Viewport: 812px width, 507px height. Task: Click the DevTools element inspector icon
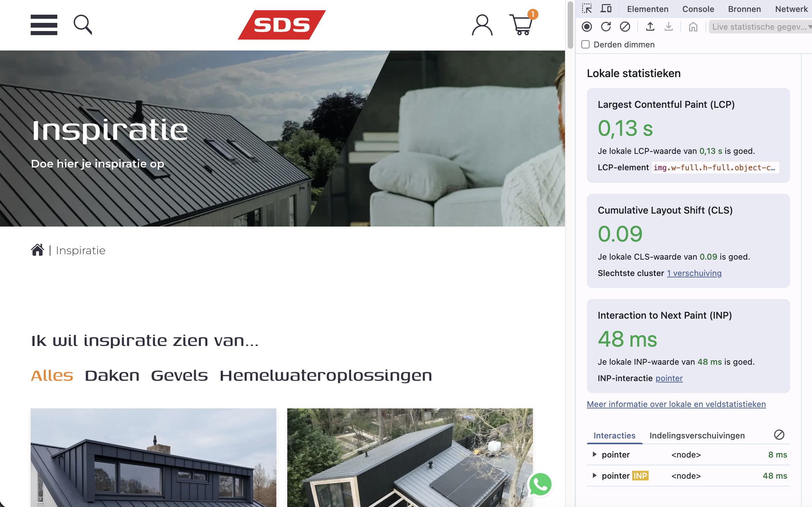pyautogui.click(x=587, y=9)
